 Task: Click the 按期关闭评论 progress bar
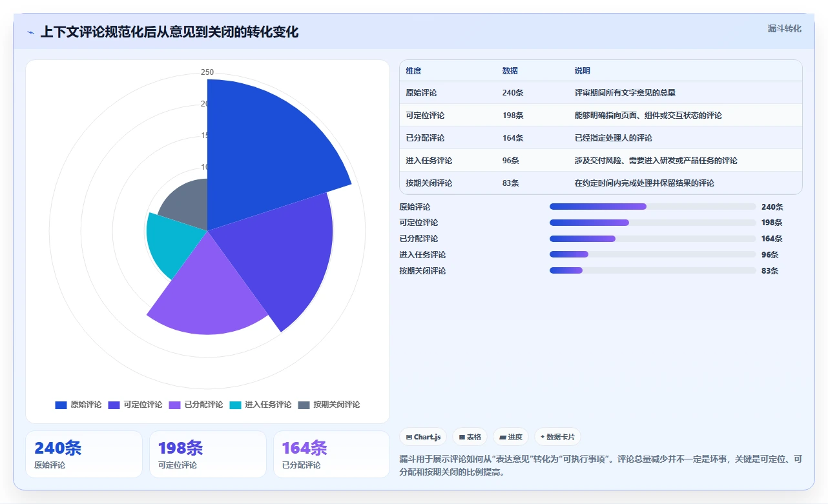point(652,270)
